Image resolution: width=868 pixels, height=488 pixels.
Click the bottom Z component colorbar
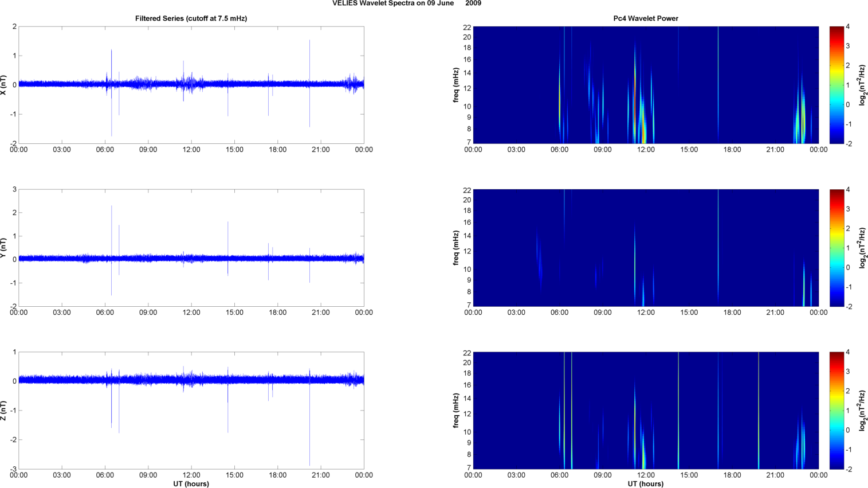pos(836,411)
